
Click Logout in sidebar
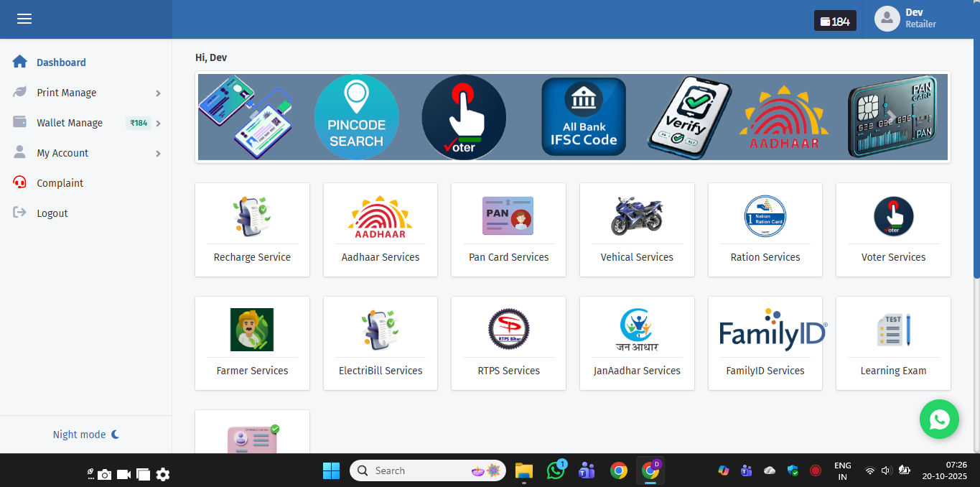click(x=52, y=213)
